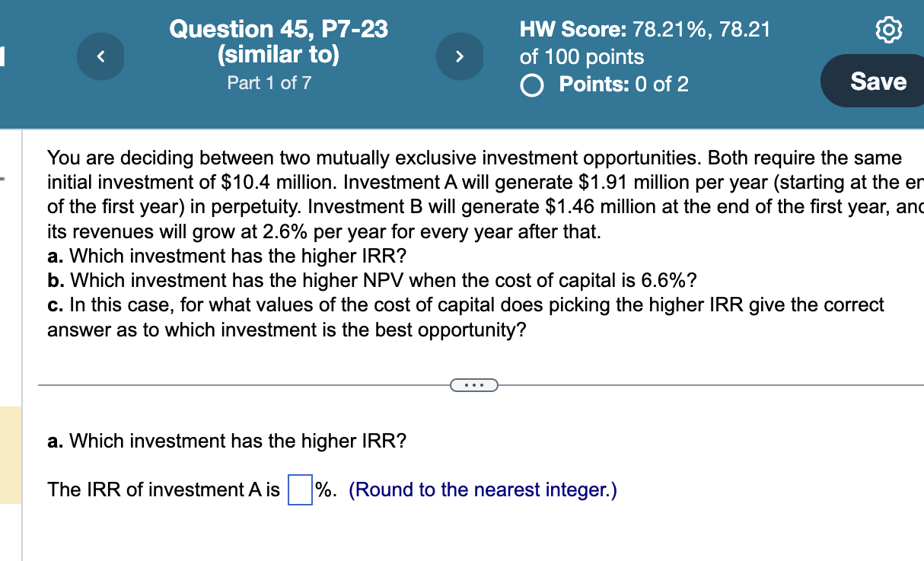Click the empty points status circle
This screenshot has height=561, width=924.
click(x=533, y=84)
